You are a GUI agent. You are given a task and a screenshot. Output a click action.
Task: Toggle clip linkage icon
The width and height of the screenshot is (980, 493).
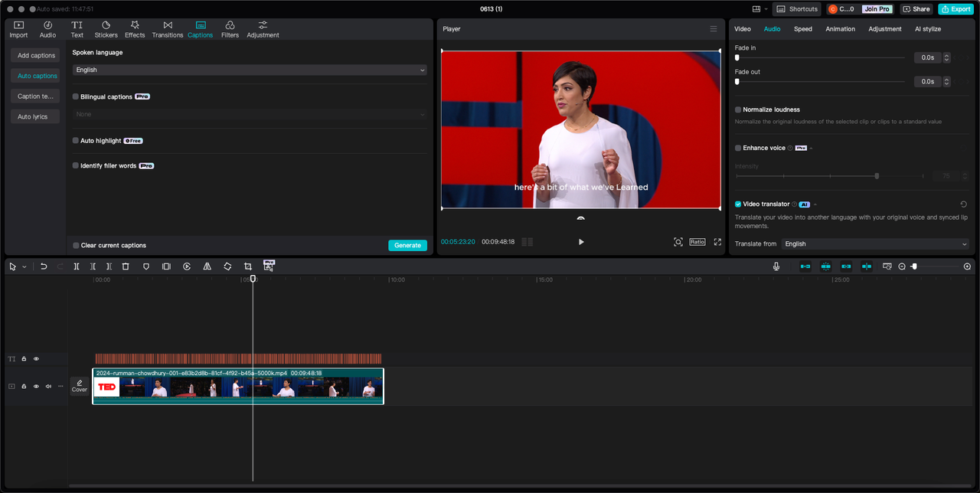point(846,266)
